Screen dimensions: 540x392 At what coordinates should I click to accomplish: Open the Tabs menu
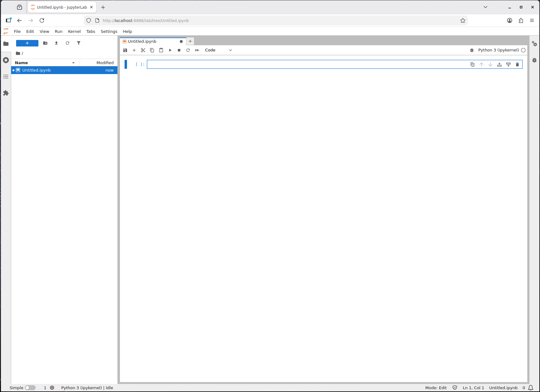tap(91, 31)
